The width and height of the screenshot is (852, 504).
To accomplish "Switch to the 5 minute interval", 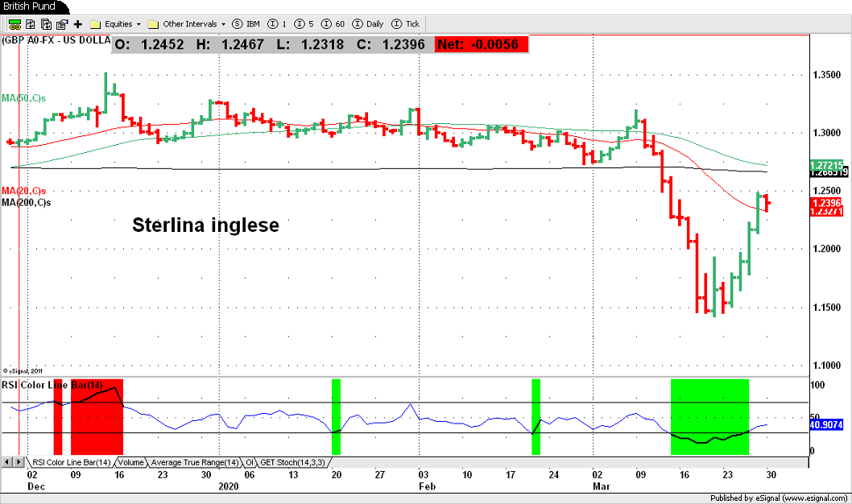I will [x=304, y=24].
